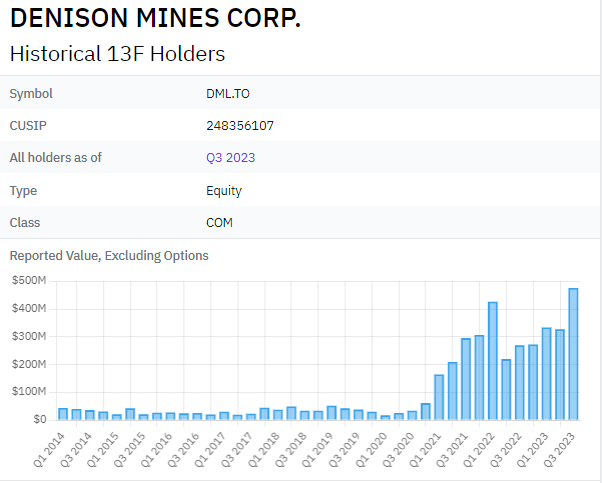Select the Q1 2018 chart bar
Viewport: 602px width, 483px height.
(278, 414)
